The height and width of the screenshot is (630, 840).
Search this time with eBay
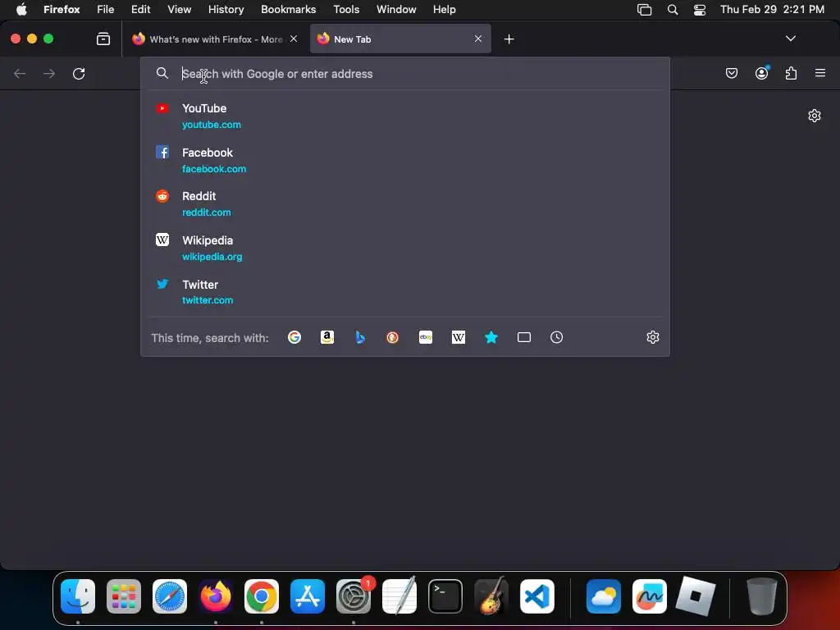coord(426,337)
